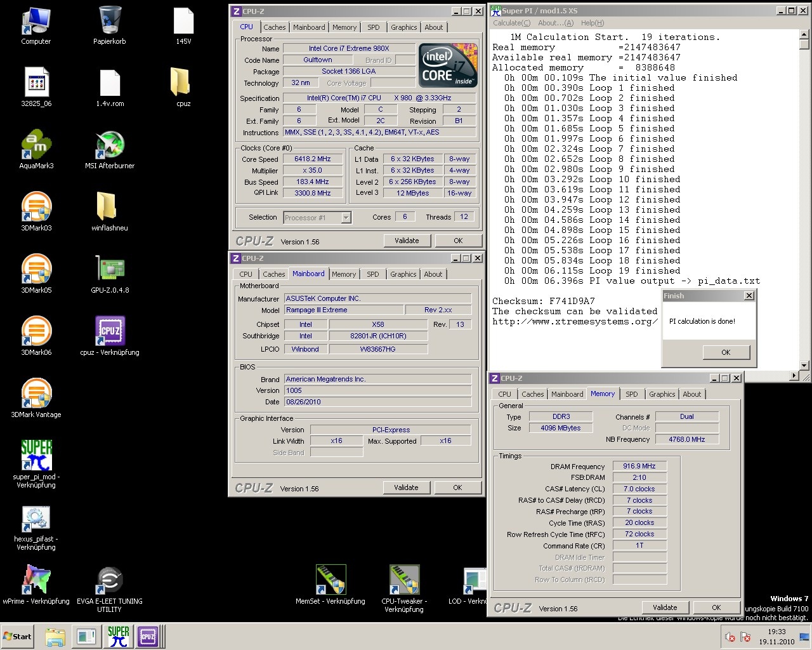Launch AquaMark3 shortcut
The height and width of the screenshot is (650, 812).
pyautogui.click(x=36, y=150)
